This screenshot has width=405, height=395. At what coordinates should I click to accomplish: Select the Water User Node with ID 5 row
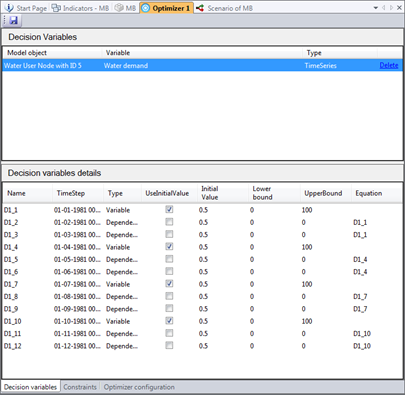pyautogui.click(x=202, y=65)
